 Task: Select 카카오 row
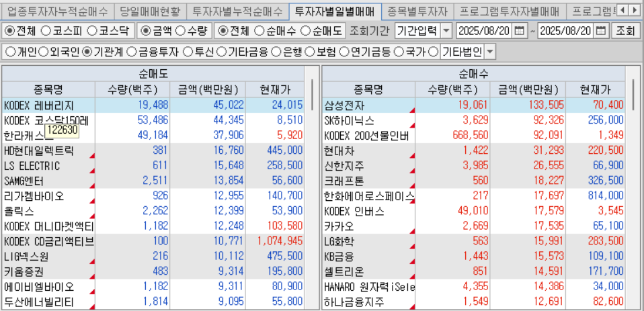pyautogui.click(x=474, y=226)
